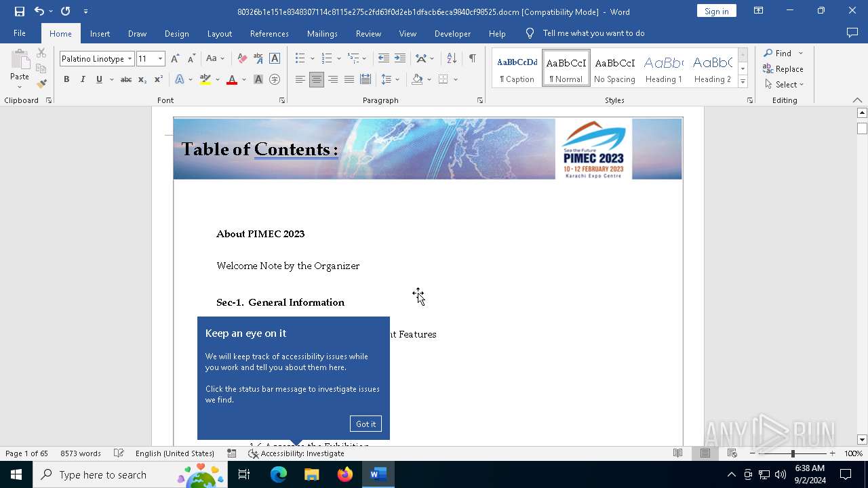This screenshot has width=868, height=488.
Task: Open Replace dialog
Action: pos(783,69)
